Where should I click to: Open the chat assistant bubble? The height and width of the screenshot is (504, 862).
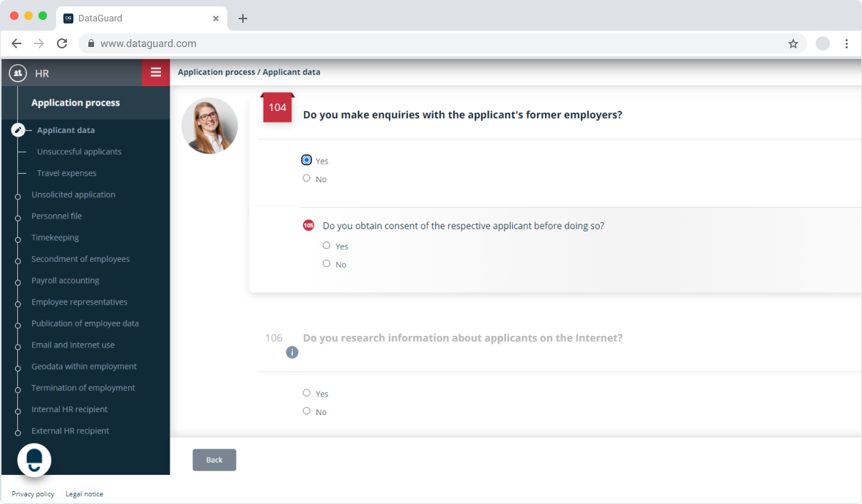pos(34,460)
